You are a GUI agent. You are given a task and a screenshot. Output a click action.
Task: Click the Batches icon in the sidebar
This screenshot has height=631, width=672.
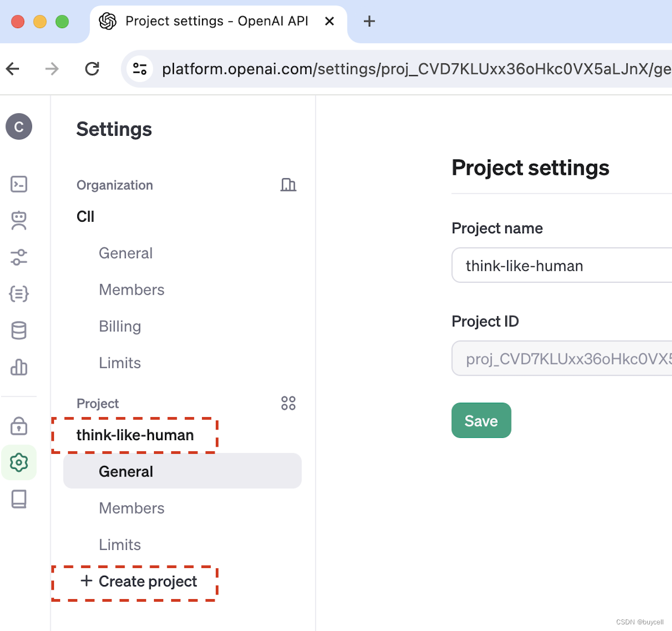tap(19, 294)
